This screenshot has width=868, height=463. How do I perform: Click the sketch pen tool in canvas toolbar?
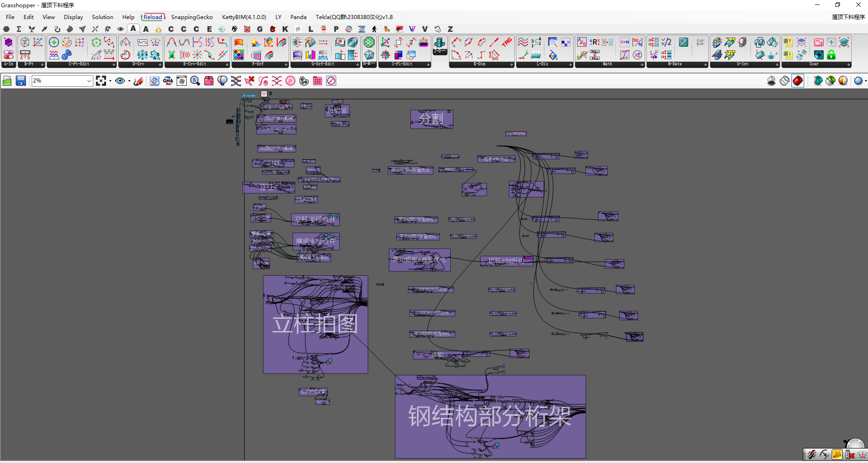tap(139, 81)
